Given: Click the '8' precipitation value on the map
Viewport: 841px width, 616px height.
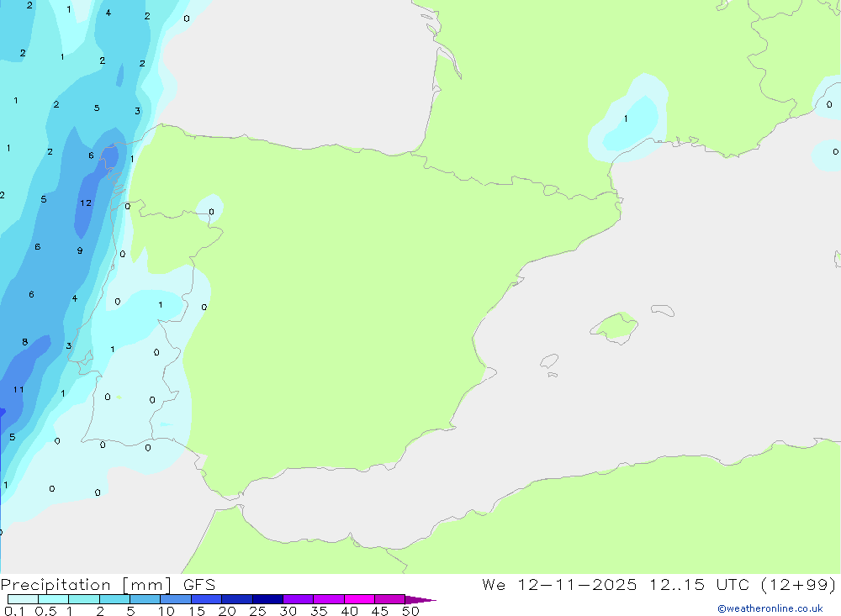Looking at the screenshot, I should (x=24, y=341).
